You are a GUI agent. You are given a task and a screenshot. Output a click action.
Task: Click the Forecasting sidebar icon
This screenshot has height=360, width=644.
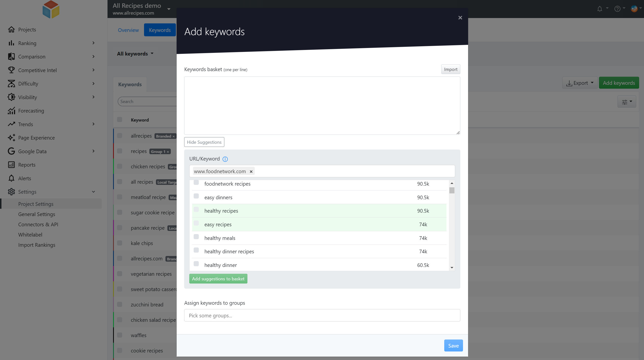[x=11, y=111]
